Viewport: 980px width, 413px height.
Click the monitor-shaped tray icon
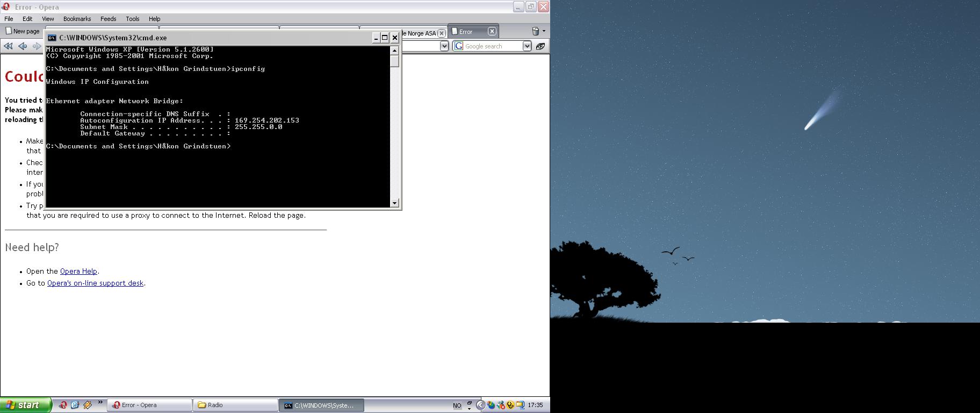point(520,405)
